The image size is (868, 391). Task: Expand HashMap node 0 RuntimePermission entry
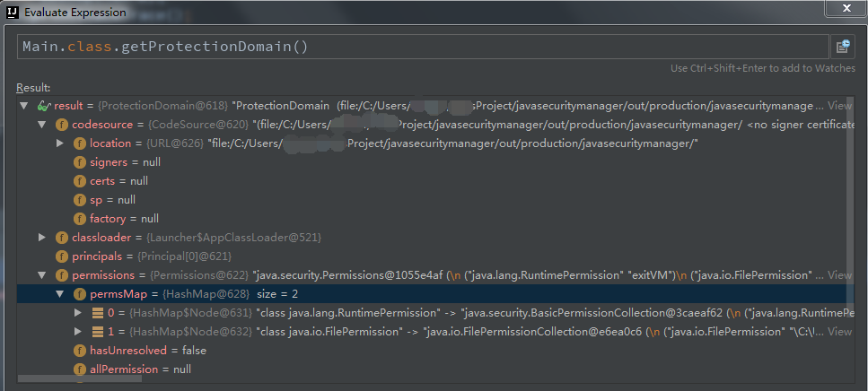tap(77, 313)
